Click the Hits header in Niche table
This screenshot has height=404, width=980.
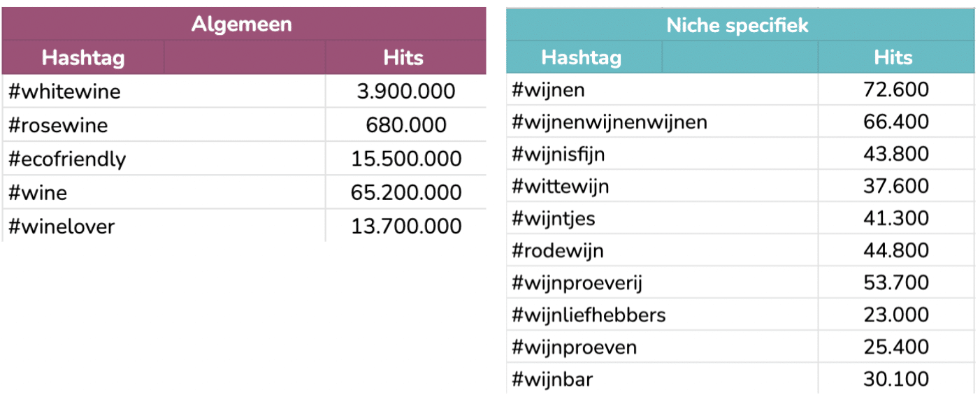click(895, 57)
